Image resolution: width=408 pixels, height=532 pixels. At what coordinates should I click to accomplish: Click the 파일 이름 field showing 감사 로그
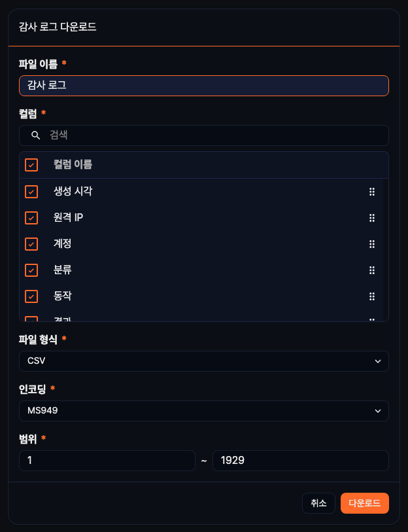coord(203,86)
